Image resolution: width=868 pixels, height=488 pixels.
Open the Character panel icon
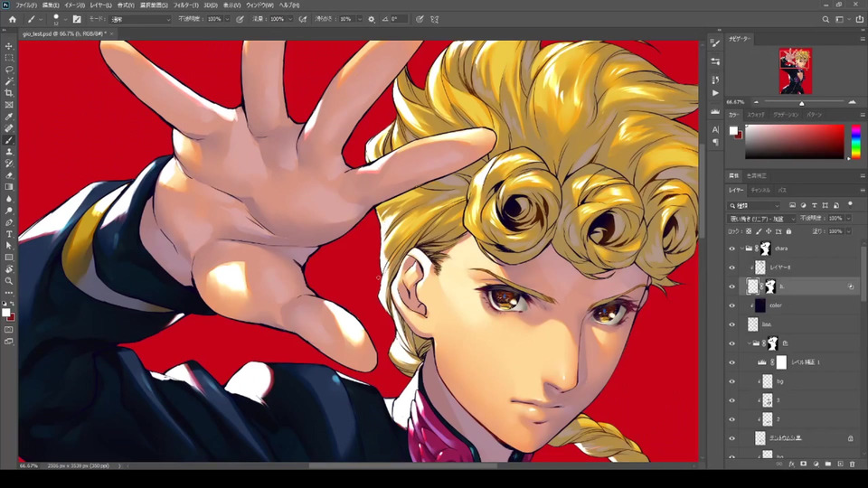coord(715,129)
